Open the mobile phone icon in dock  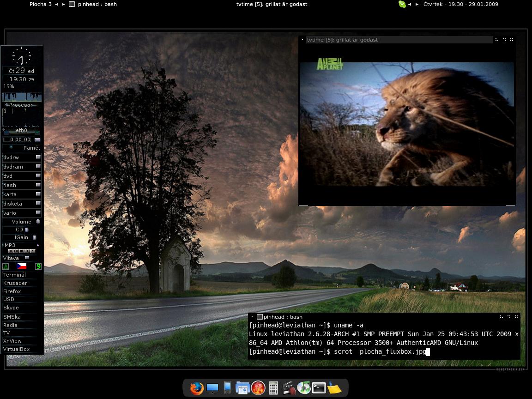point(227,388)
